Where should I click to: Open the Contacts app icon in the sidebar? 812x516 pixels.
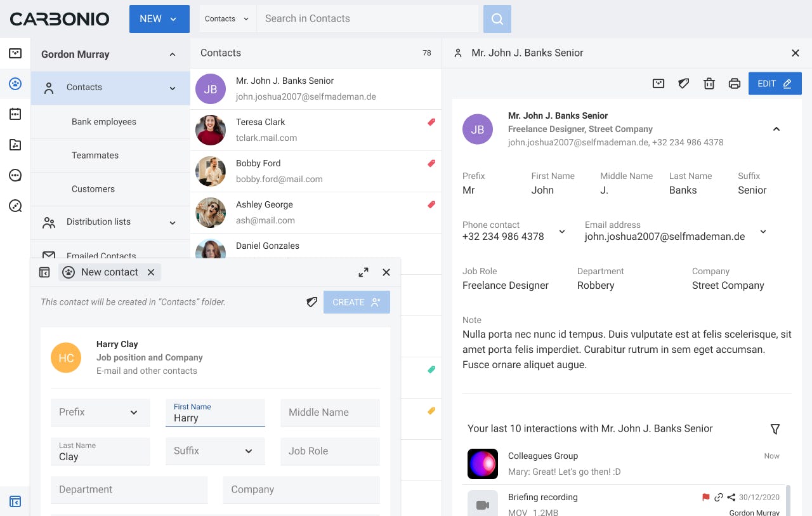click(15, 84)
